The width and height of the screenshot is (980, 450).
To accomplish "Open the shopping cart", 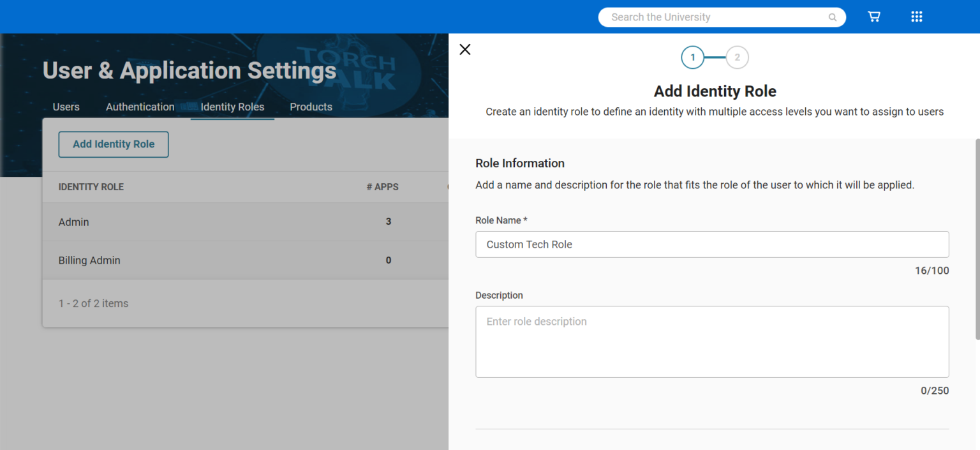I will (x=873, y=17).
